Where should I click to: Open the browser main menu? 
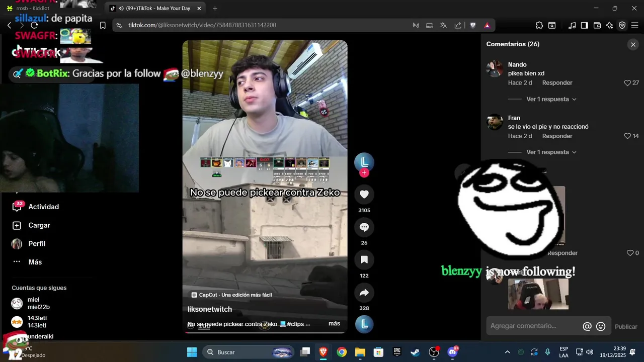pyautogui.click(x=635, y=25)
